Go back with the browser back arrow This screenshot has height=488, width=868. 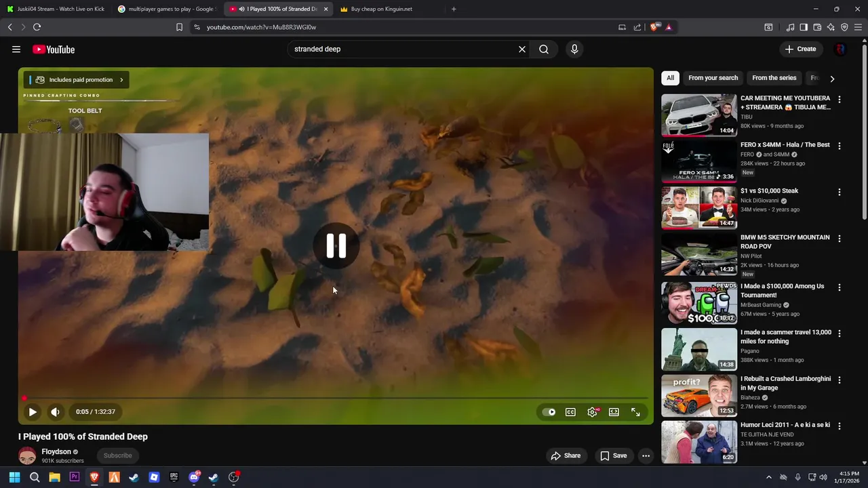pos(9,27)
